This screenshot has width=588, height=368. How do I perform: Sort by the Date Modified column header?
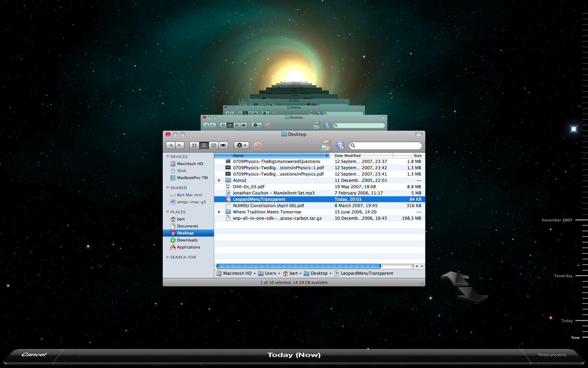[361, 156]
